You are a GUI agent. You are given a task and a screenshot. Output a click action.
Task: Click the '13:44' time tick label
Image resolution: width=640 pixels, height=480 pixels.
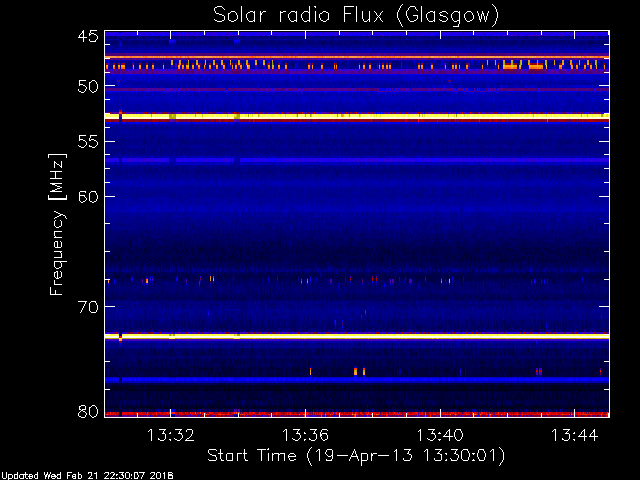575,435
